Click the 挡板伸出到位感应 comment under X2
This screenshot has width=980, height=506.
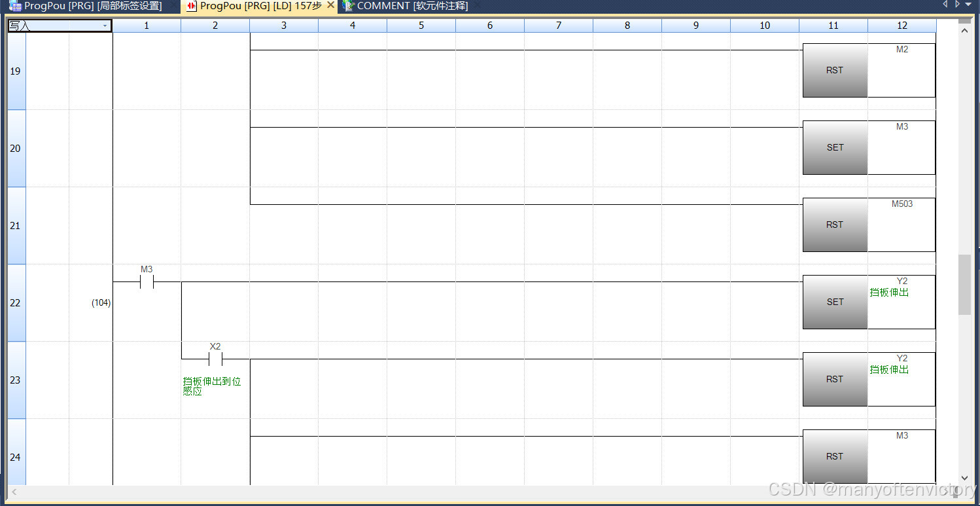click(212, 386)
